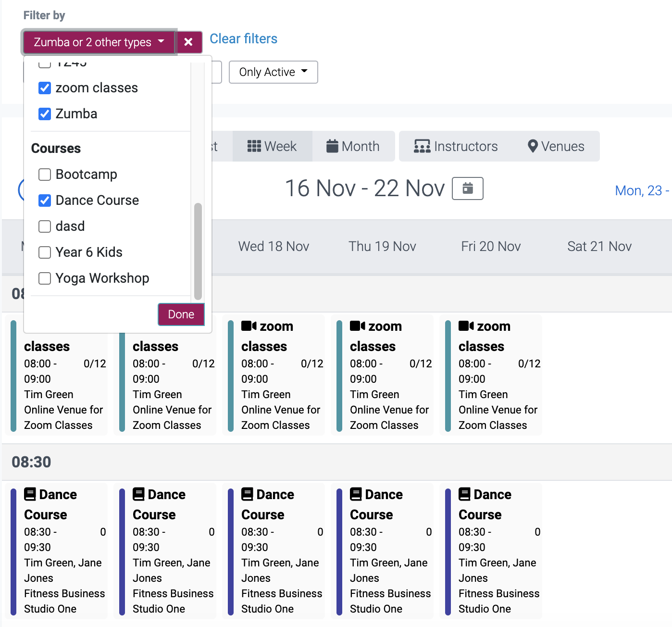
Task: Tick the Bootcamp course checkbox
Action: 45,175
